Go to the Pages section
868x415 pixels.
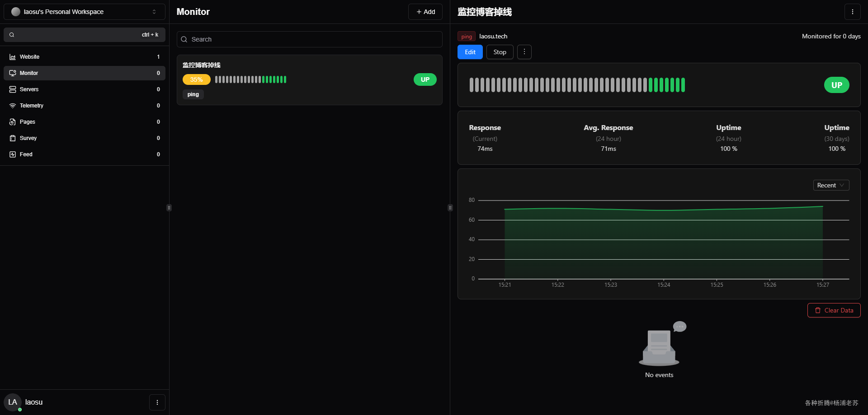[85, 122]
